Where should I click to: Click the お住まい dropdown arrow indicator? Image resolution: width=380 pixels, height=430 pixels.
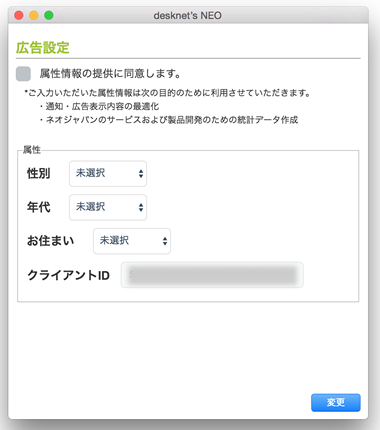coord(165,241)
